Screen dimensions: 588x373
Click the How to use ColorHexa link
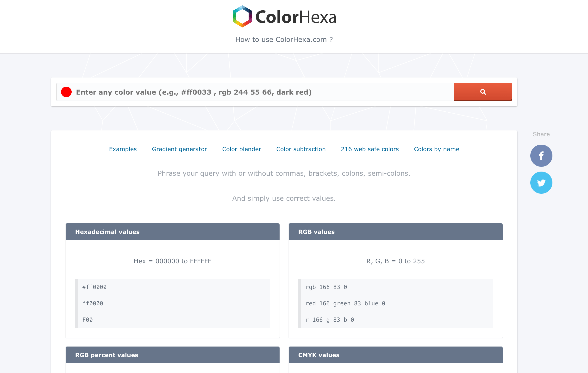284,39
